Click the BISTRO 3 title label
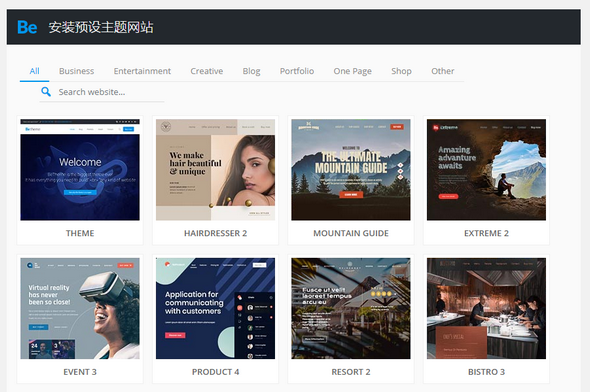This screenshot has width=590, height=392. pyautogui.click(x=486, y=372)
